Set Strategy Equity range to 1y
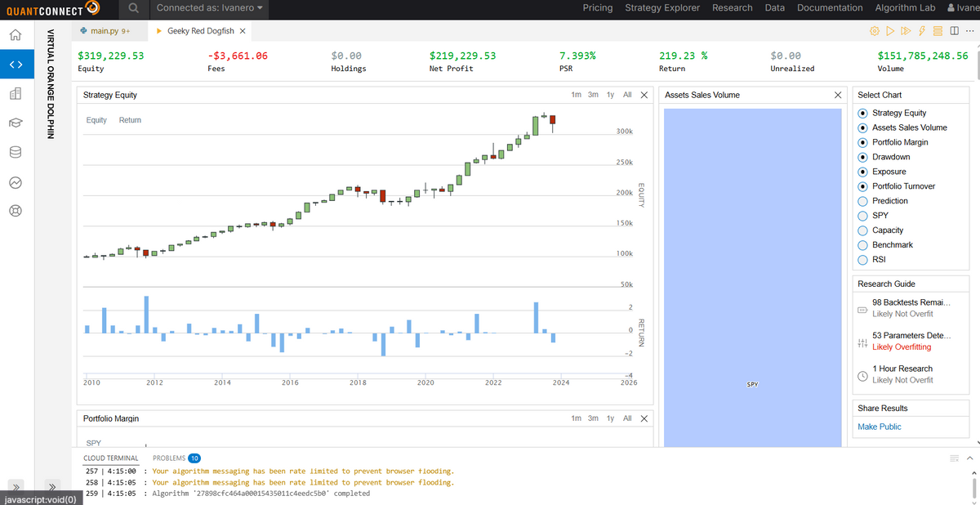This screenshot has height=505, width=980. coord(610,95)
